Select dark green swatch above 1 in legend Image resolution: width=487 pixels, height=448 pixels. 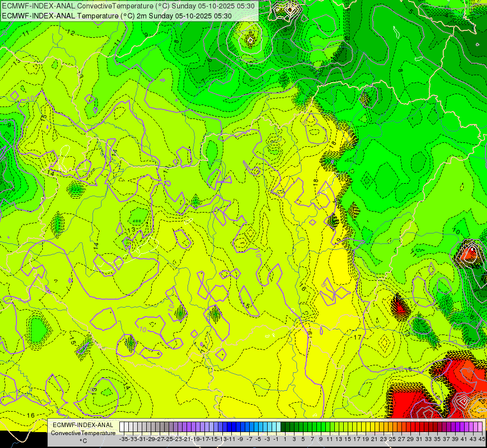[x=284, y=427]
